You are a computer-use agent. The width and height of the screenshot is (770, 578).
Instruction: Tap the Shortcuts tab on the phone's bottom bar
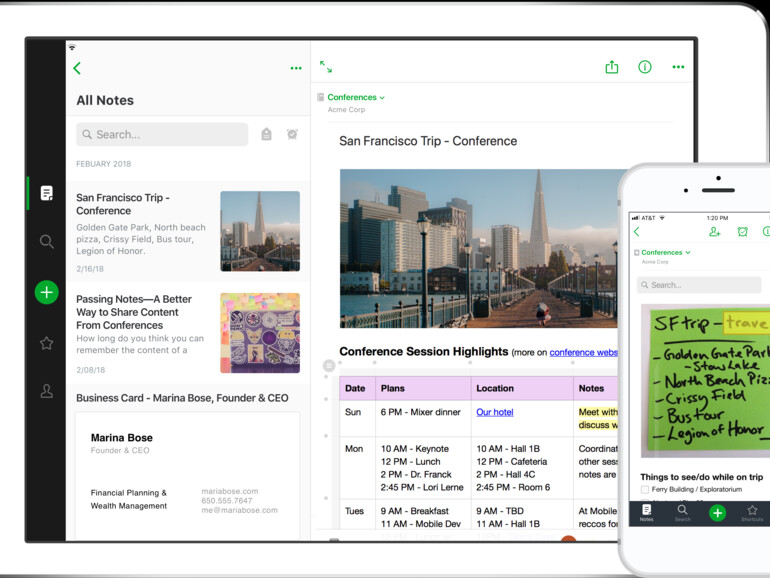pos(752,513)
